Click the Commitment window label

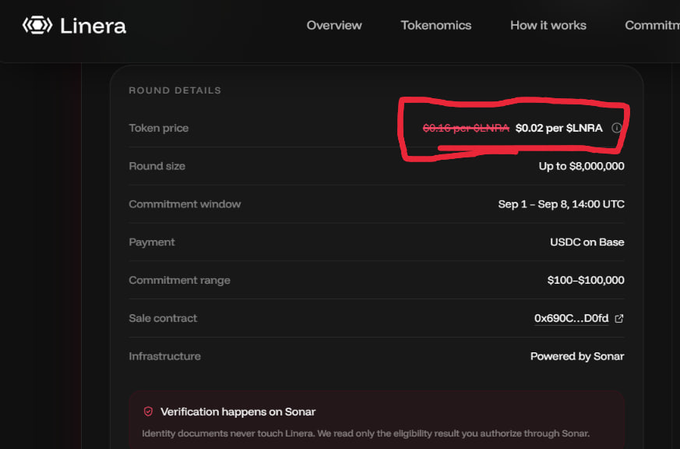click(185, 204)
